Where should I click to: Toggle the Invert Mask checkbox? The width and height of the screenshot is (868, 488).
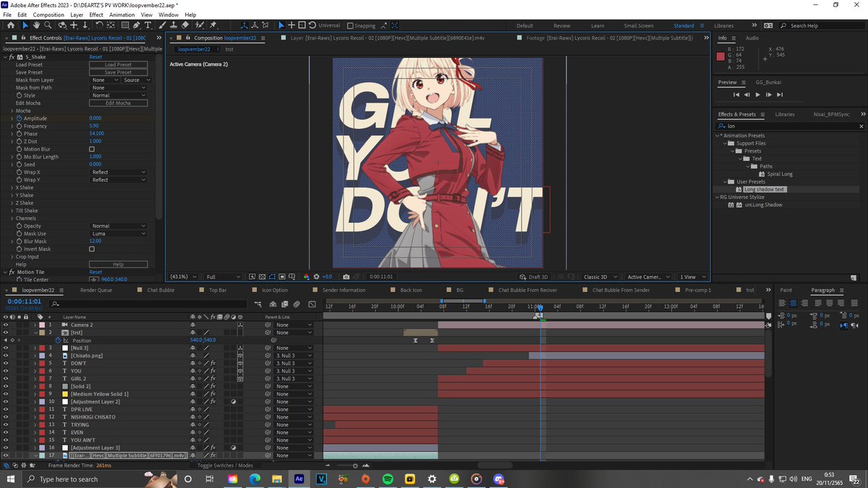pos(91,249)
